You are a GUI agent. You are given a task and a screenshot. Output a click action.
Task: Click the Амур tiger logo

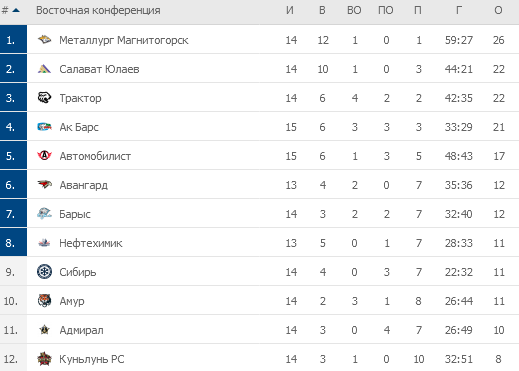(44, 301)
